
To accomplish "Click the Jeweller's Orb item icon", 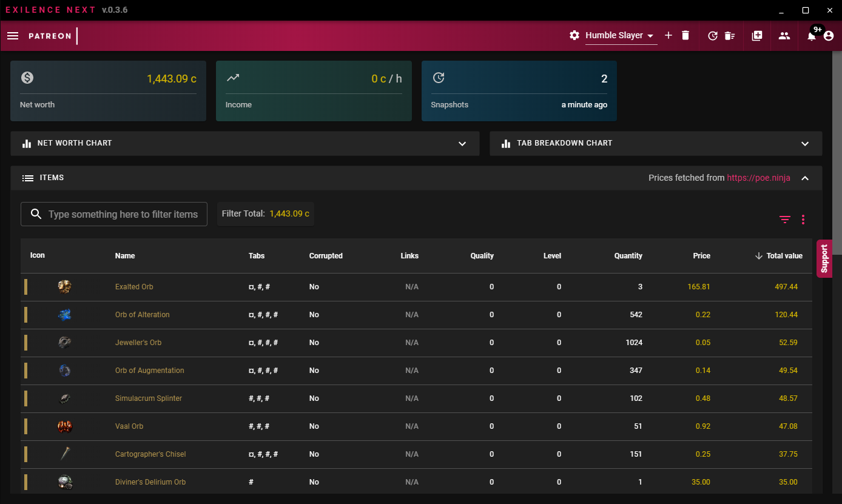I will tap(65, 343).
